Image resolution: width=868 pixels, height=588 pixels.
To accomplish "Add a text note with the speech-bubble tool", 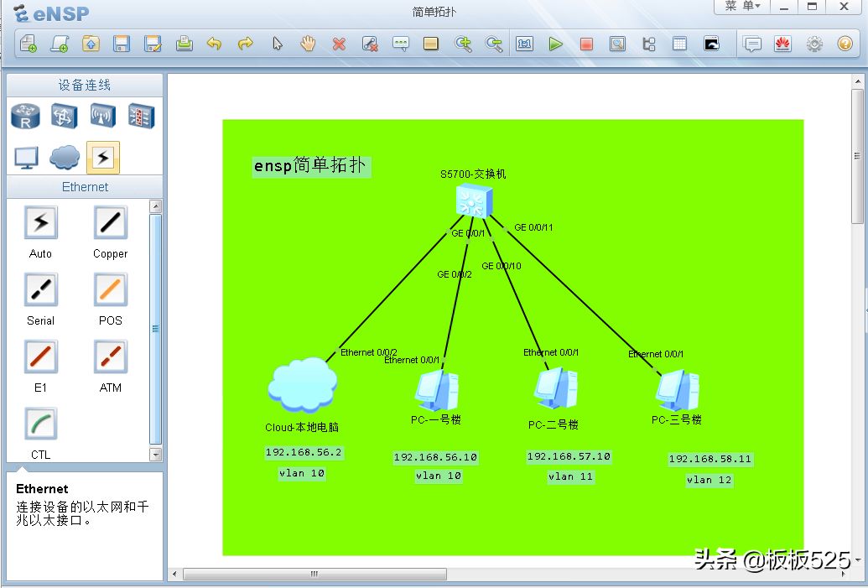I will [x=400, y=44].
